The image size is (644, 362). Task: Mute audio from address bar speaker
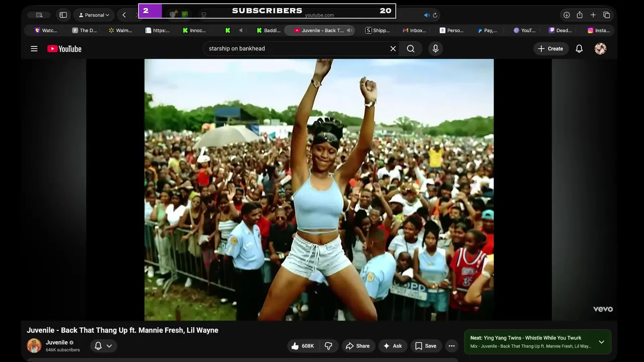coord(427,15)
